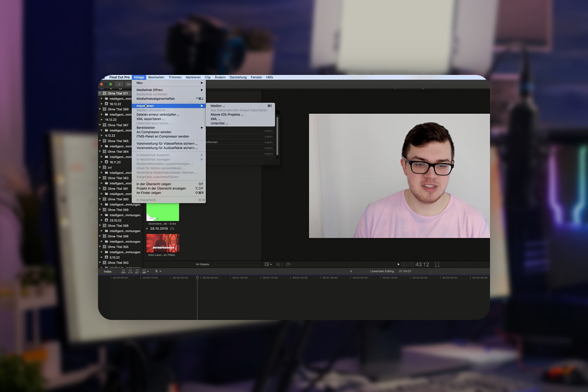This screenshot has width=588, height=392.
Task: Go back in timeline history with left arrow
Action: [351, 271]
